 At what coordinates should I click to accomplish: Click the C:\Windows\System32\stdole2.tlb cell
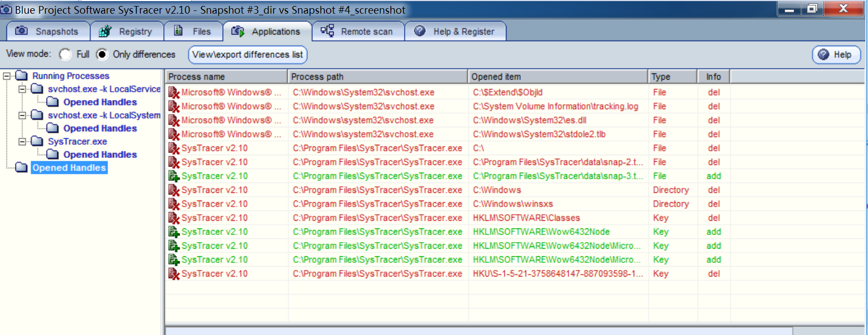539,134
